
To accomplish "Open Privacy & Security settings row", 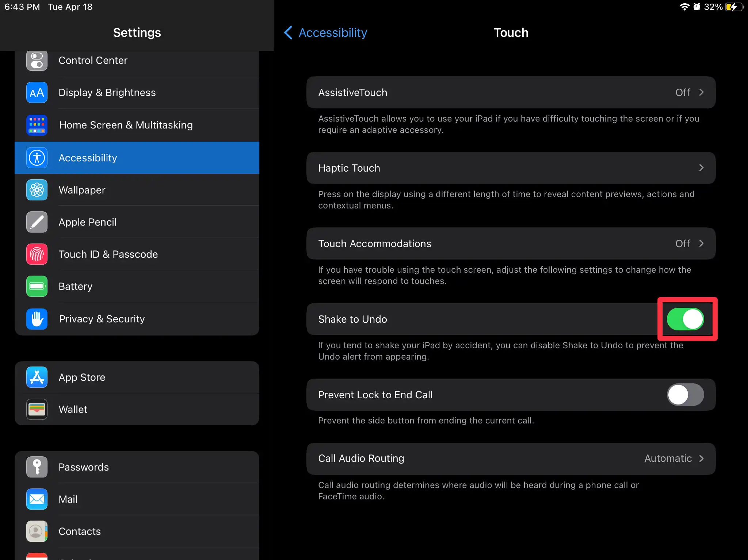I will (x=137, y=319).
